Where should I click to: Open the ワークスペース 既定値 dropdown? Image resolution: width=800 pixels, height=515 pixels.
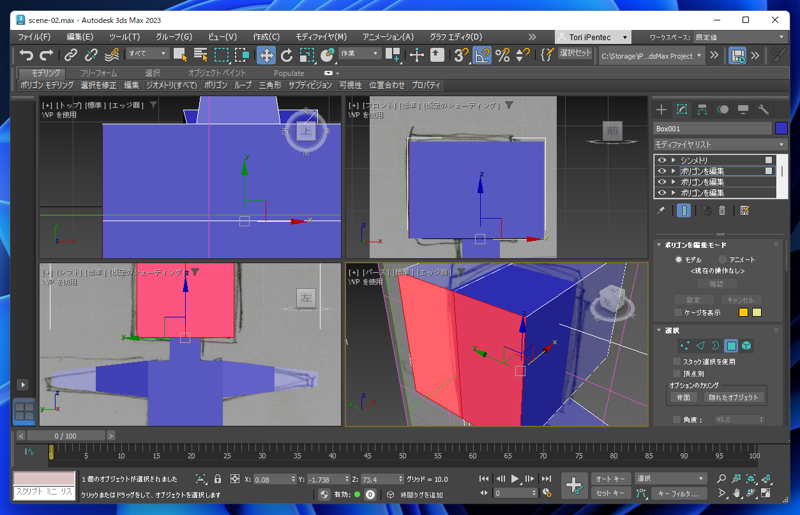tap(740, 37)
